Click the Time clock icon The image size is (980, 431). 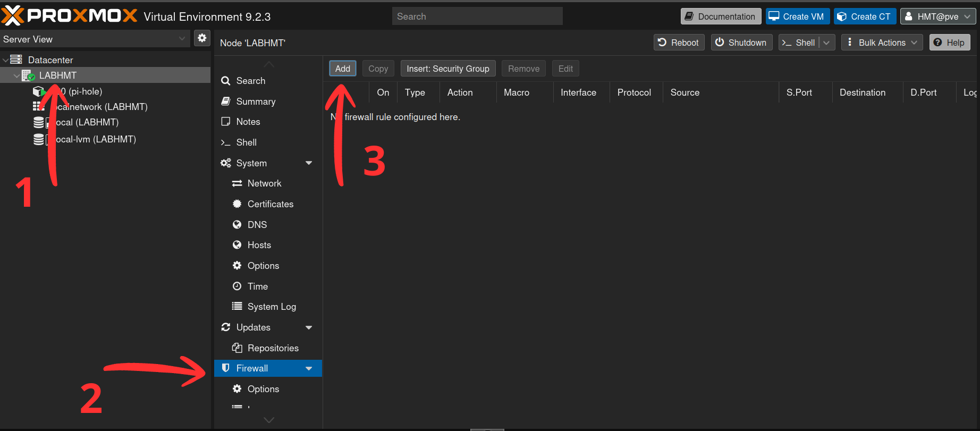click(237, 286)
